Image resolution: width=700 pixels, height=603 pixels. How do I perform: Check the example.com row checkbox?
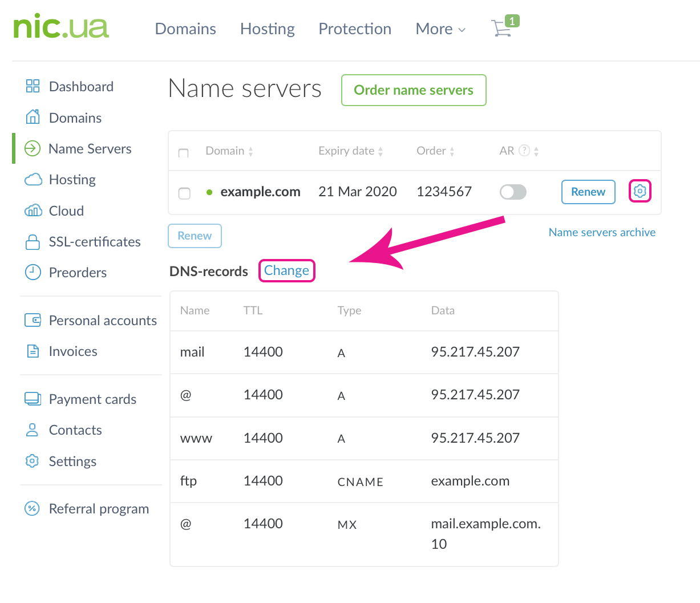[184, 193]
